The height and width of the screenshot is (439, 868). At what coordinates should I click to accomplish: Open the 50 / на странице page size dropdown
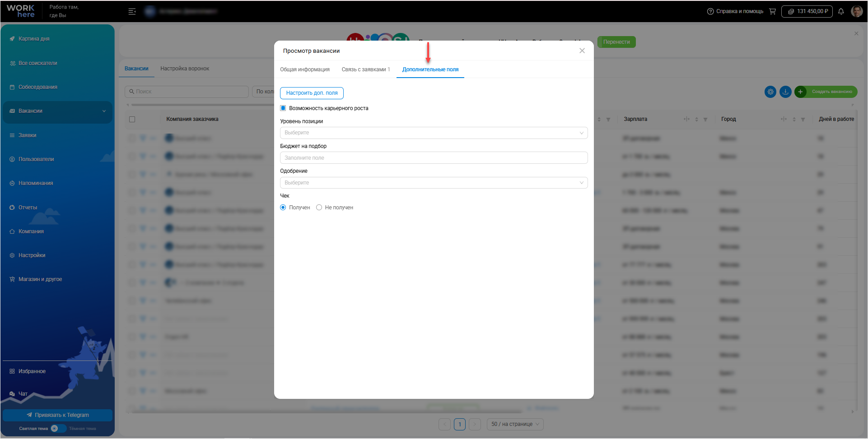[515, 424]
